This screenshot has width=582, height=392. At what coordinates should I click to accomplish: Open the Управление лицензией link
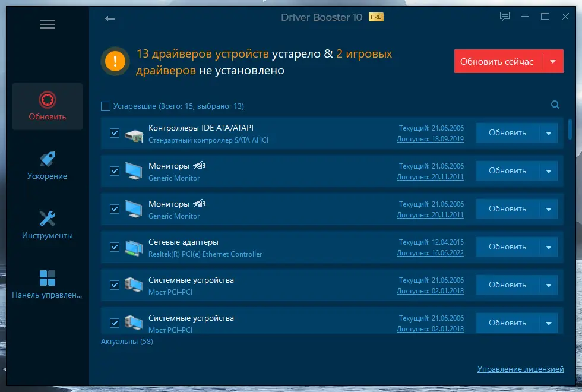coord(520,369)
